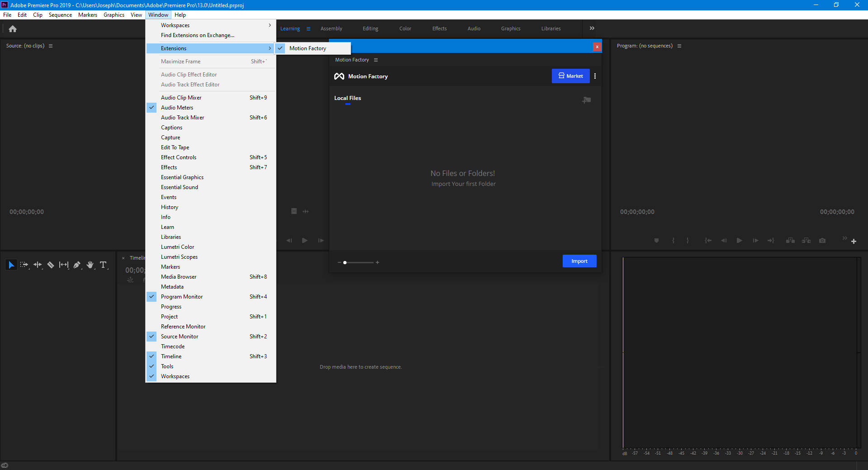Open the Learning workspace menu

pos(308,28)
